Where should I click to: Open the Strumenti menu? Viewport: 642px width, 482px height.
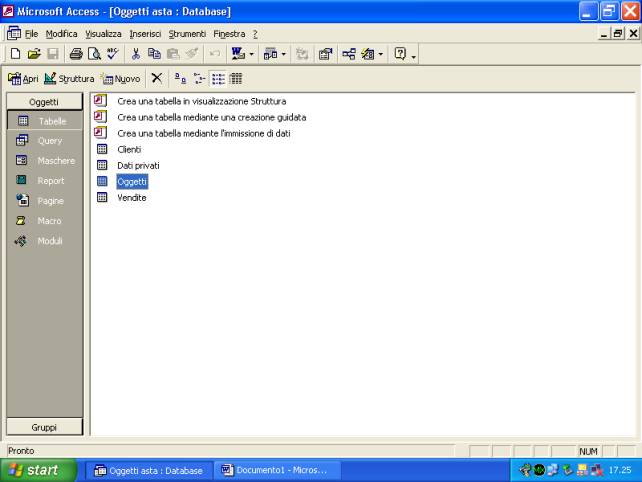[x=187, y=34]
